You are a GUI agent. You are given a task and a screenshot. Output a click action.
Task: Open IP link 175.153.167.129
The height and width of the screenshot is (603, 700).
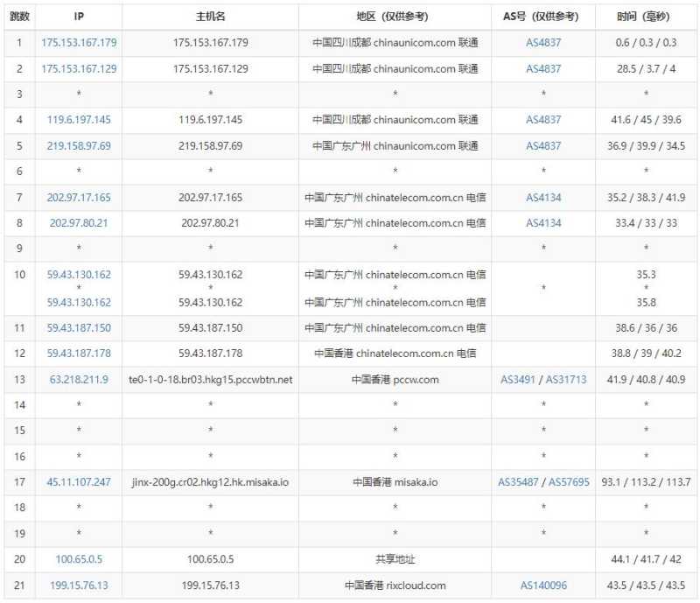(79, 69)
